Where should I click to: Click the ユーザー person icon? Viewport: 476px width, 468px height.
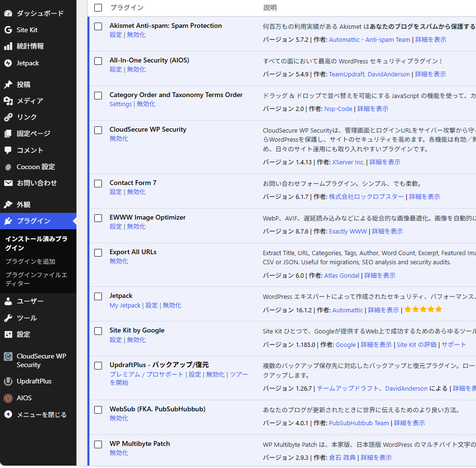(x=8, y=301)
